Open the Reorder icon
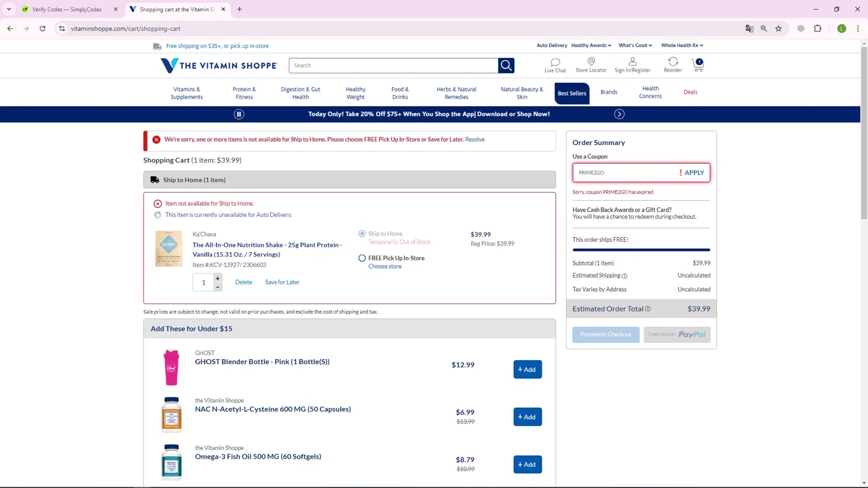This screenshot has width=868, height=488. pyautogui.click(x=672, y=62)
